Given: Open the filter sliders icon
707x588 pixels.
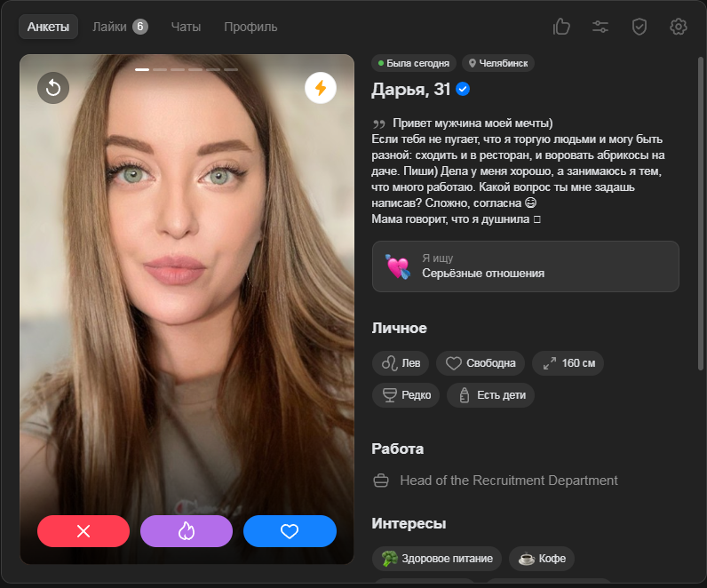Looking at the screenshot, I should (600, 27).
